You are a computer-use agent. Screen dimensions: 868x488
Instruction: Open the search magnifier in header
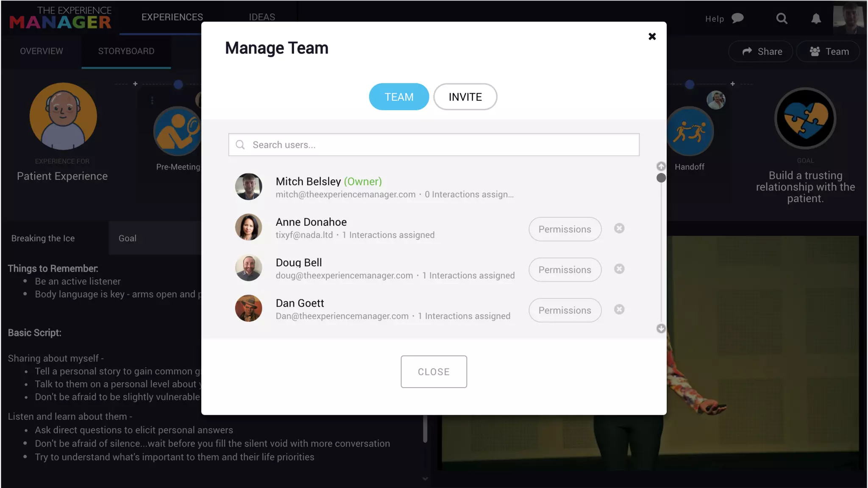click(782, 19)
